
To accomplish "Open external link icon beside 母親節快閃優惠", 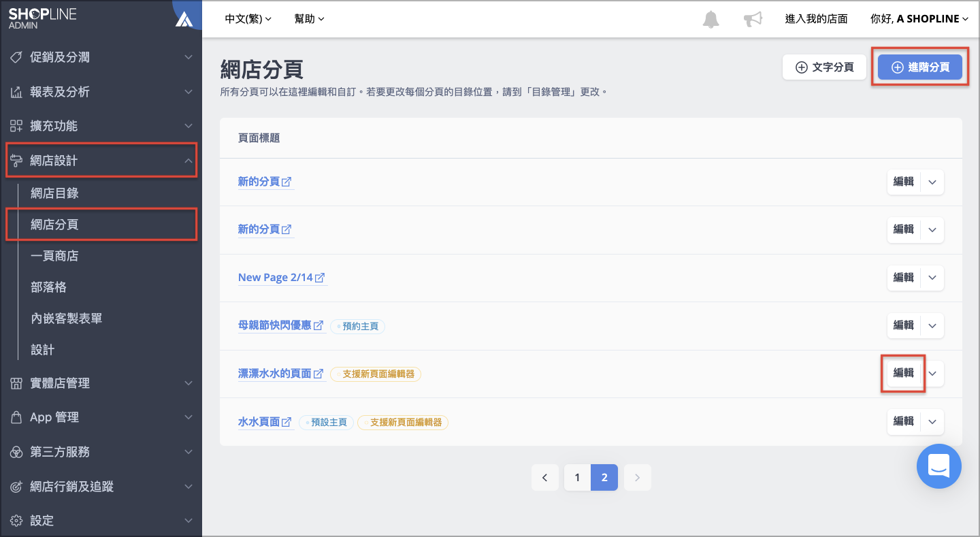I will tap(318, 325).
